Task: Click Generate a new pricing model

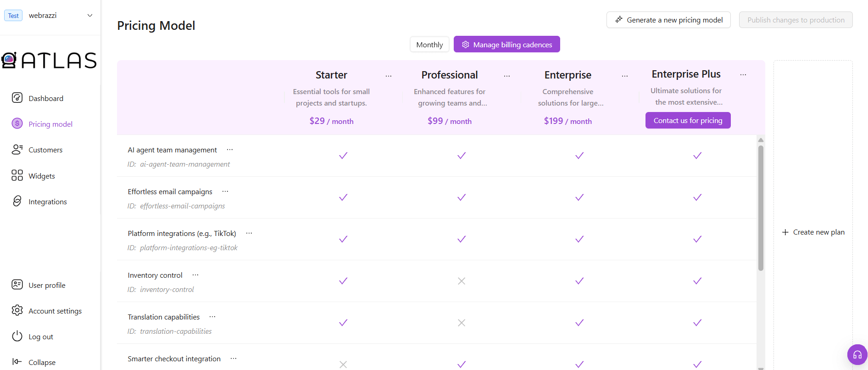Action: point(668,20)
